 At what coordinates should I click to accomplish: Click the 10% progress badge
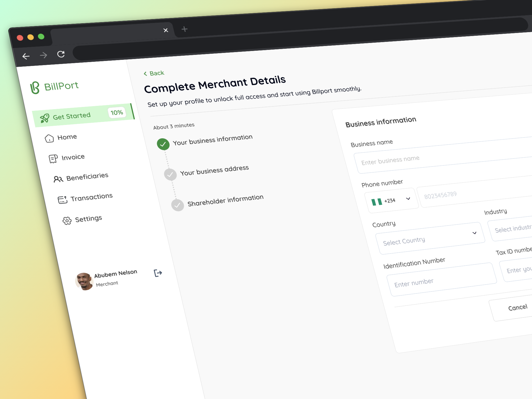(117, 112)
